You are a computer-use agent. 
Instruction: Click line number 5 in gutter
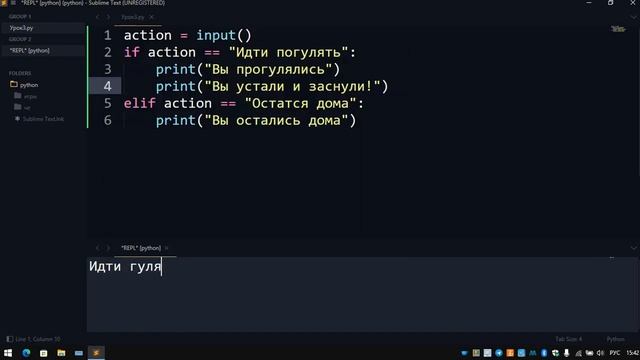click(107, 103)
